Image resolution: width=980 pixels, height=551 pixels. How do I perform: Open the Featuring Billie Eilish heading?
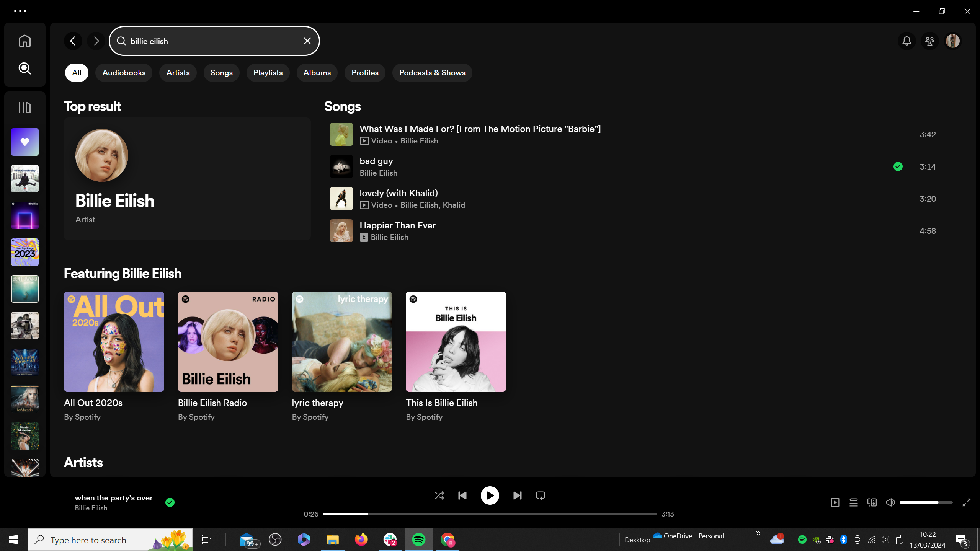click(x=122, y=274)
